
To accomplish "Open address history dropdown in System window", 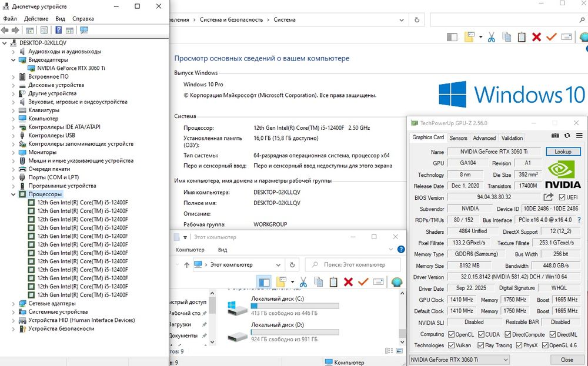I will click(x=402, y=20).
